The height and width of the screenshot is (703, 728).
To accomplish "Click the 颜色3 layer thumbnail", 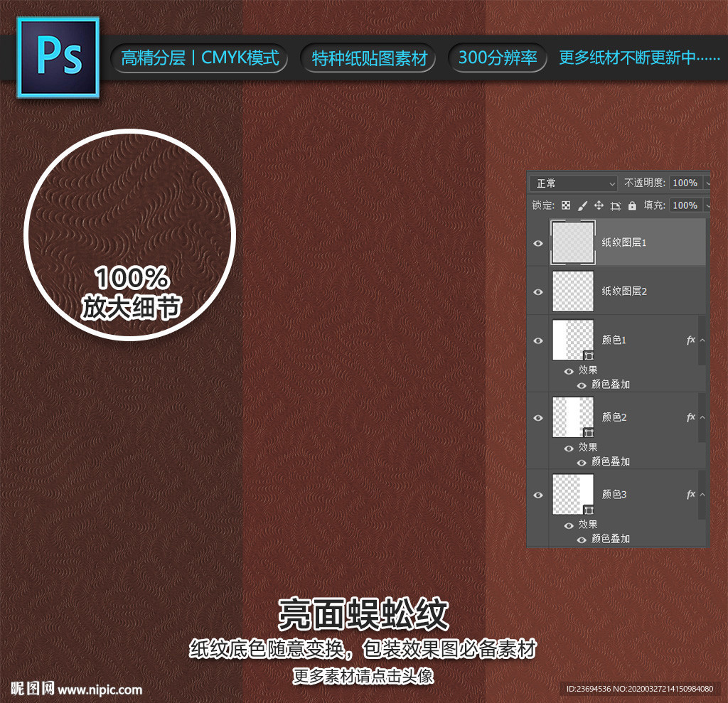I will [572, 494].
